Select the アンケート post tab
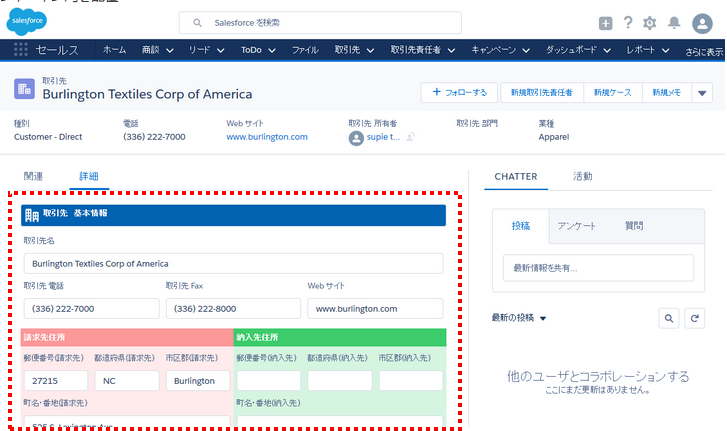The width and height of the screenshot is (727, 431). point(577,226)
